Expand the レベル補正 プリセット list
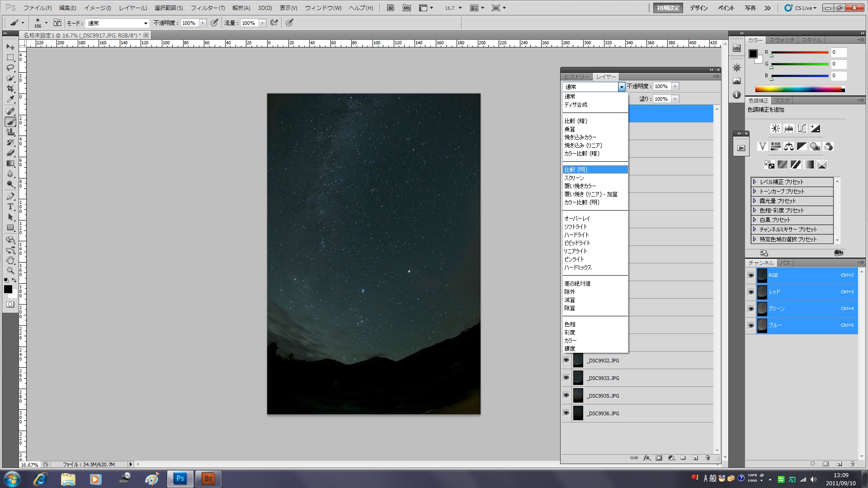This screenshot has height=488, width=868. coord(755,182)
